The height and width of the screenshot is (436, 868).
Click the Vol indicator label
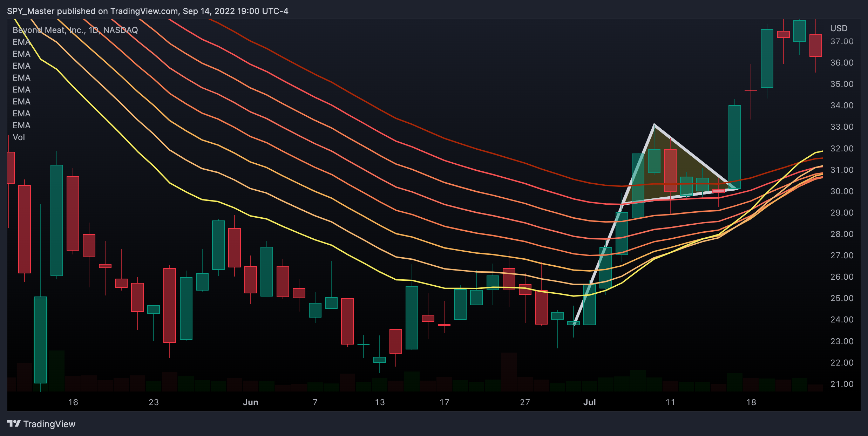click(19, 137)
